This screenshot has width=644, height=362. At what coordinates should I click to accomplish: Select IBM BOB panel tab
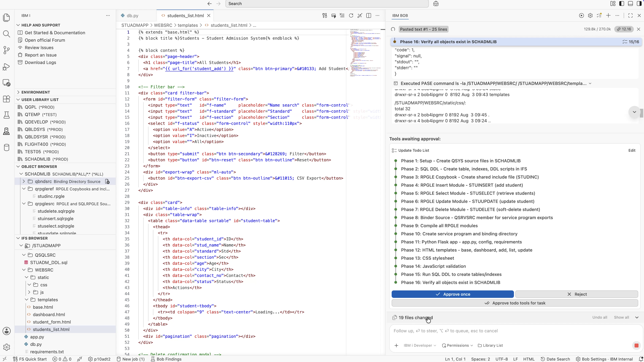pyautogui.click(x=400, y=16)
